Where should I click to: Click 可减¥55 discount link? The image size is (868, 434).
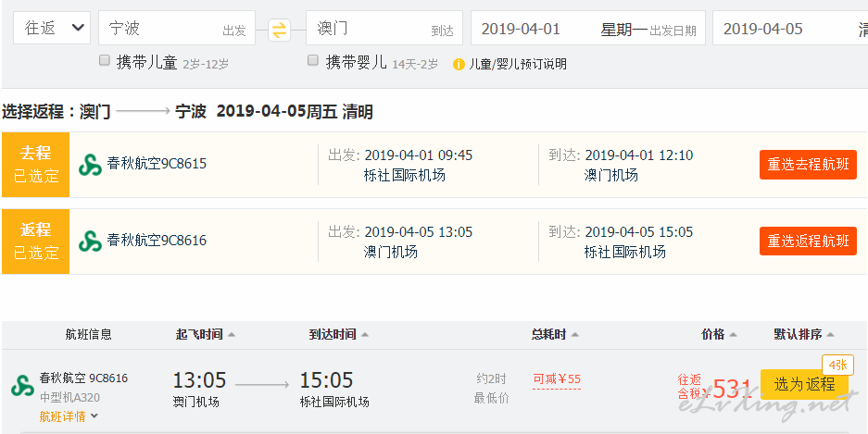point(557,379)
